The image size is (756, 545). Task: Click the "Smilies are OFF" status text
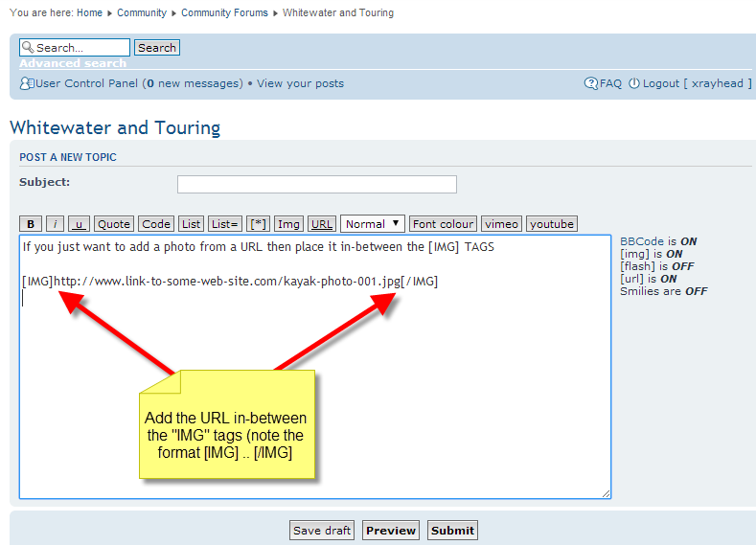pyautogui.click(x=663, y=291)
